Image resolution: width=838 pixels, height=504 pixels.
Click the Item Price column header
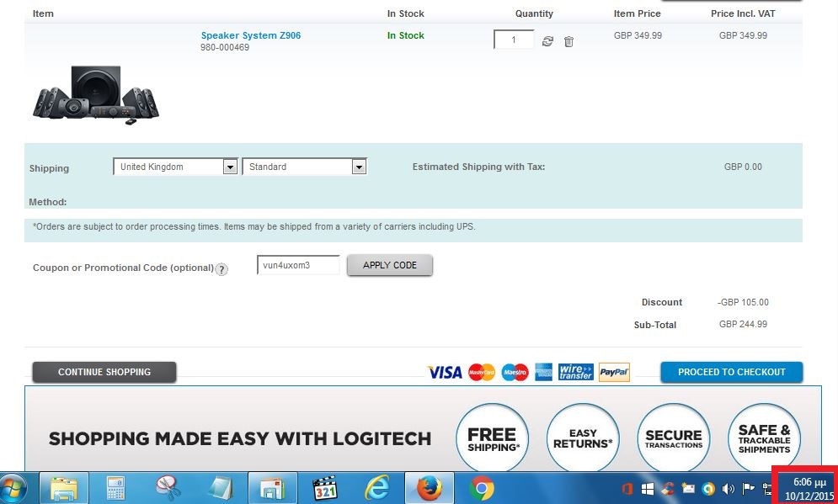637,13
